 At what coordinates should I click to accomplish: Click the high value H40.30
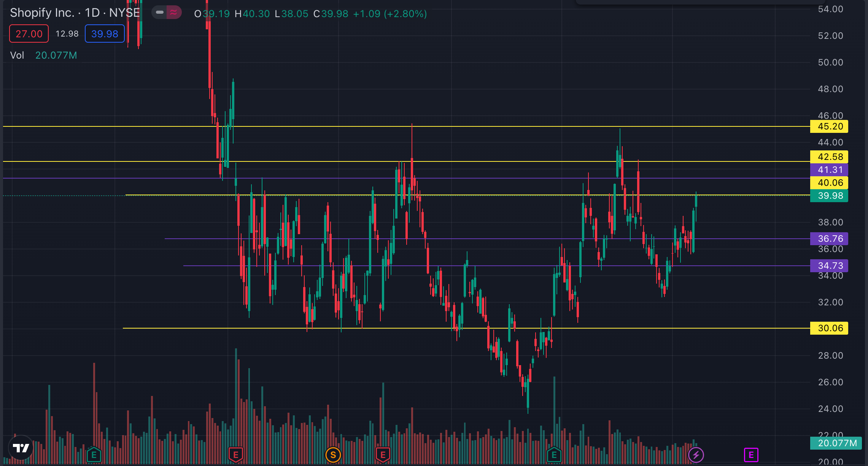click(252, 14)
